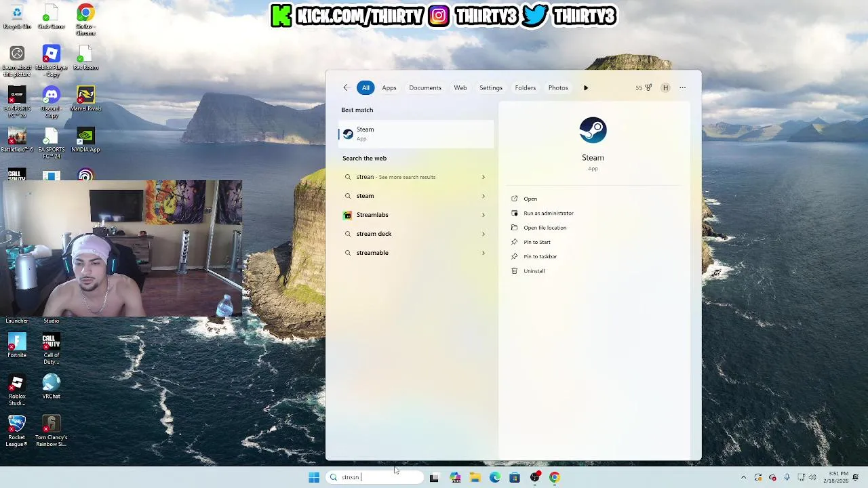
Task: Launch Battlefield 6 desktop icon
Action: [17, 140]
